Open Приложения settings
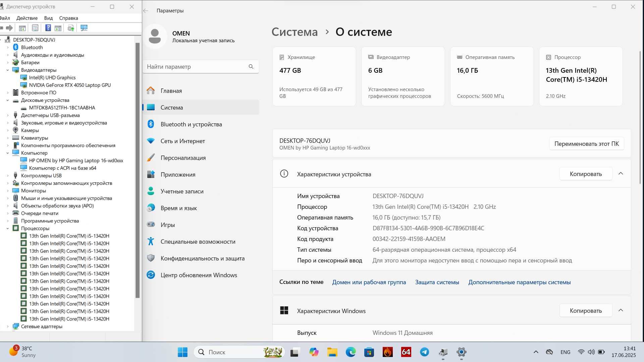The image size is (644, 362). [201, 175]
